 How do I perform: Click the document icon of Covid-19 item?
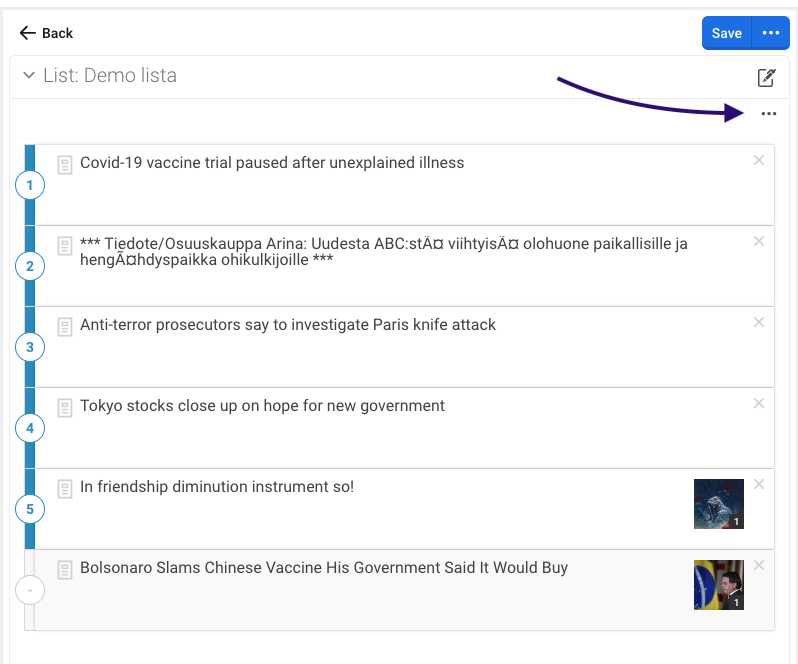(x=65, y=164)
